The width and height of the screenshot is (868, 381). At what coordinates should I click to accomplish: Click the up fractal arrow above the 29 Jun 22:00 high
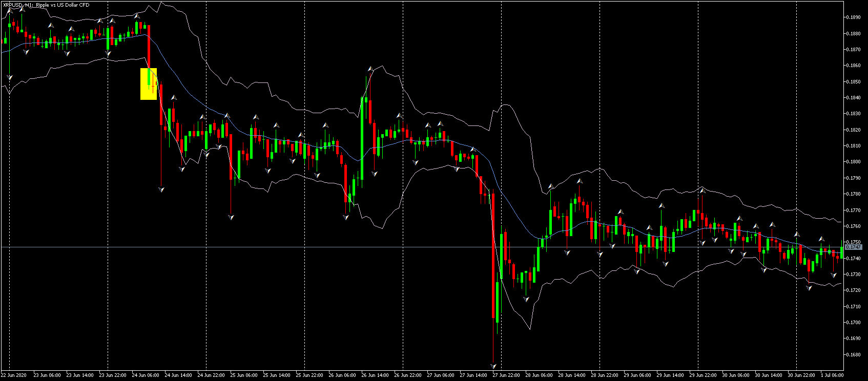702,190
